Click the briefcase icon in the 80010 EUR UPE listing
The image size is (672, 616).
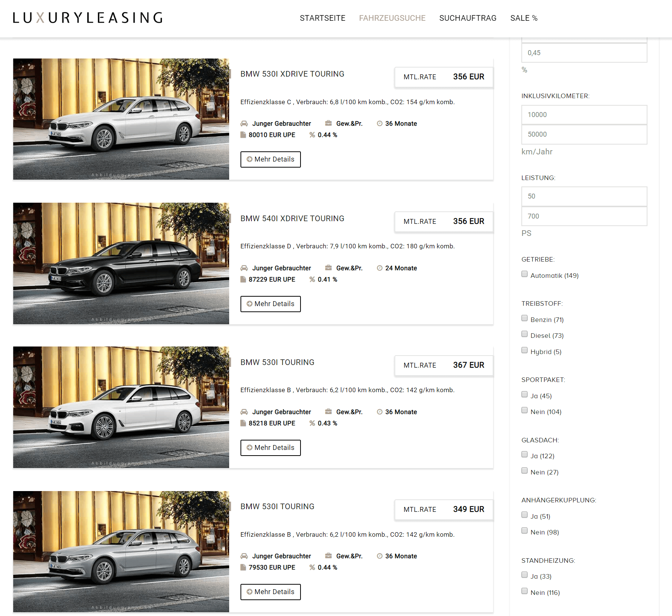click(328, 123)
